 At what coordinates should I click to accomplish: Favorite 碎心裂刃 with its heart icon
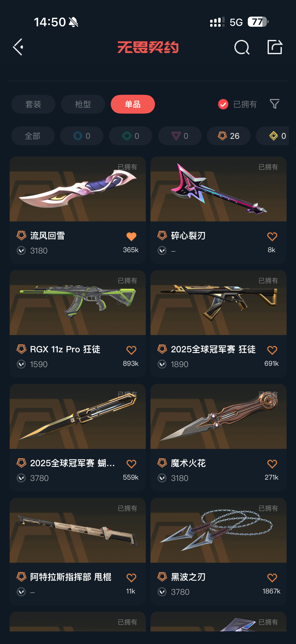click(272, 236)
